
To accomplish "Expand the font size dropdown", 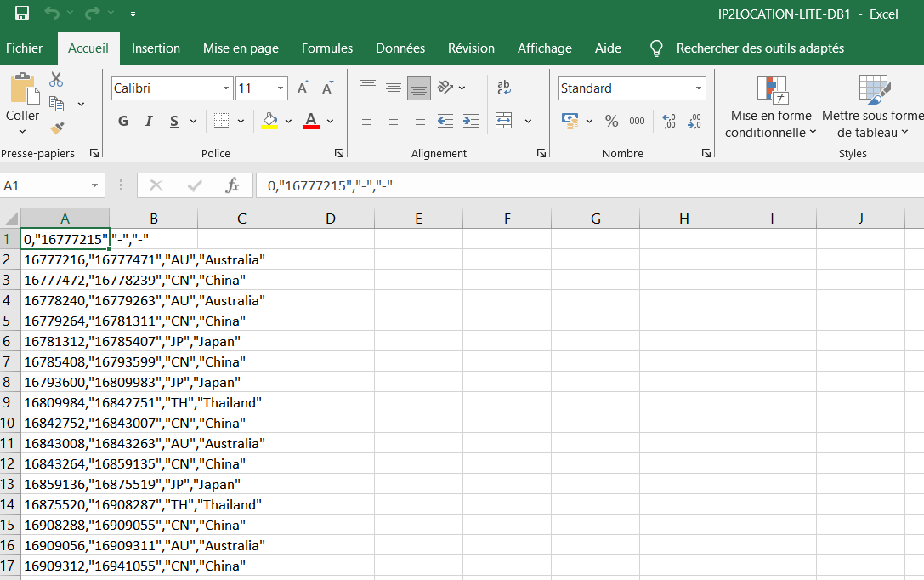I will click(281, 88).
